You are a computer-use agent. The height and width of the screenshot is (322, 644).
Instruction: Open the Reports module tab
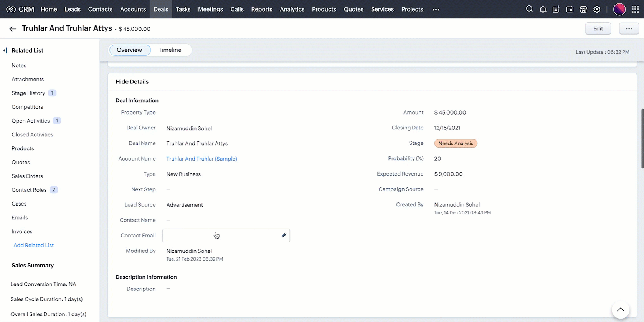tap(261, 9)
